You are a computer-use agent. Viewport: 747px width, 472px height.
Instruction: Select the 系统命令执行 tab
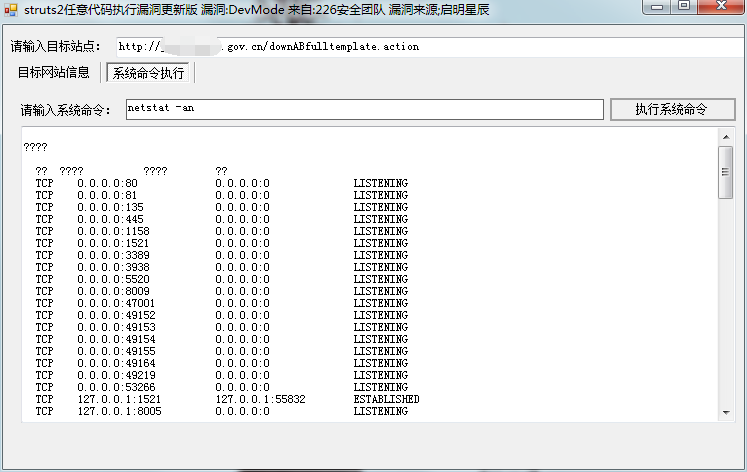(x=148, y=73)
